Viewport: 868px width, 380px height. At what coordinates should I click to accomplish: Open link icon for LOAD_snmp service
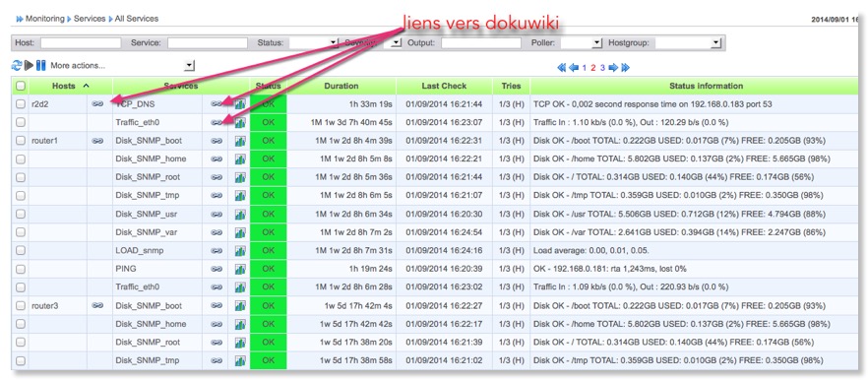(x=217, y=250)
